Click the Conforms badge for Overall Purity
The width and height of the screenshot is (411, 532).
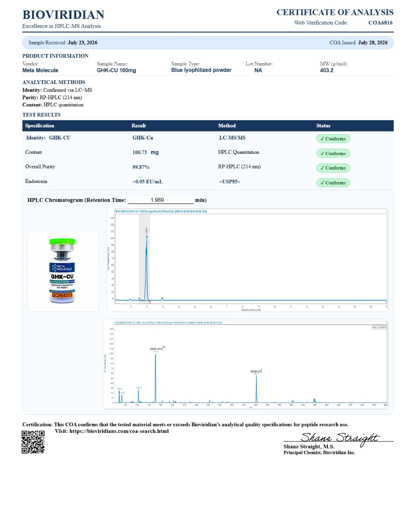(x=333, y=168)
